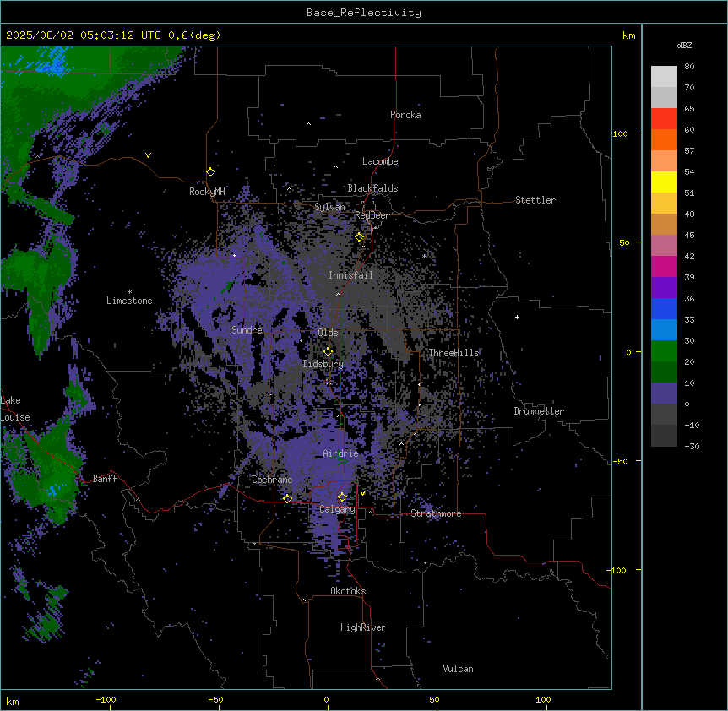Click the white plus marker north of Drumheller
This screenshot has width=728, height=711.
tap(517, 317)
